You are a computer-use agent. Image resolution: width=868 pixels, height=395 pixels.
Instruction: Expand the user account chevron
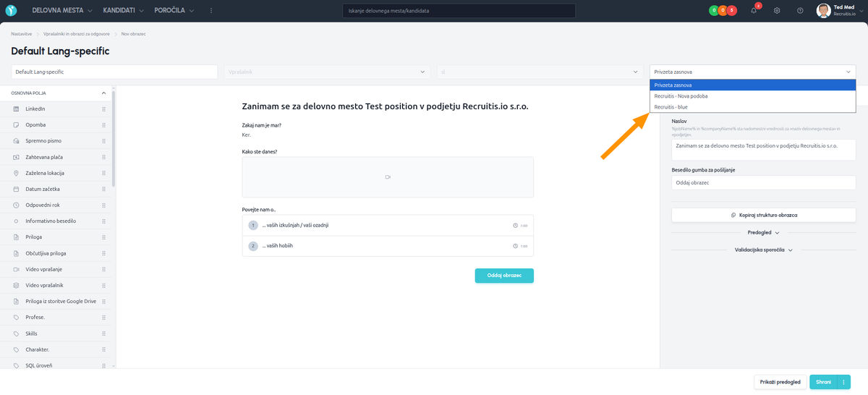tap(861, 11)
